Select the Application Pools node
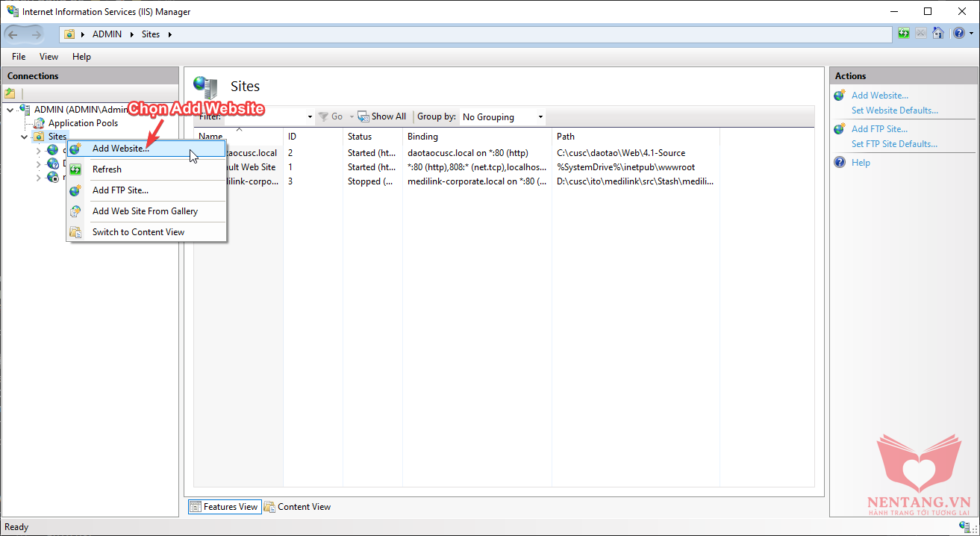The width and height of the screenshot is (980, 536). (83, 123)
